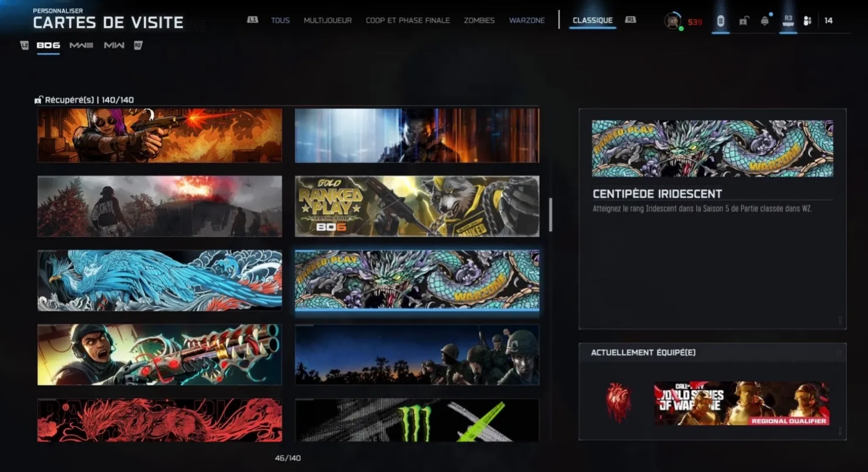Click the lock icon beside Récupéré(s)
This screenshot has height=472, width=868.
coord(39,100)
